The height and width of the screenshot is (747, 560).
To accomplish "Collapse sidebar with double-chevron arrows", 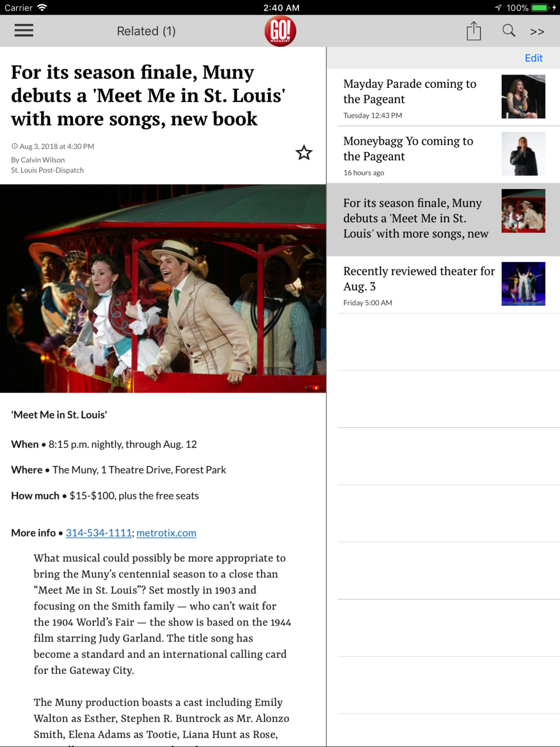I will (537, 32).
